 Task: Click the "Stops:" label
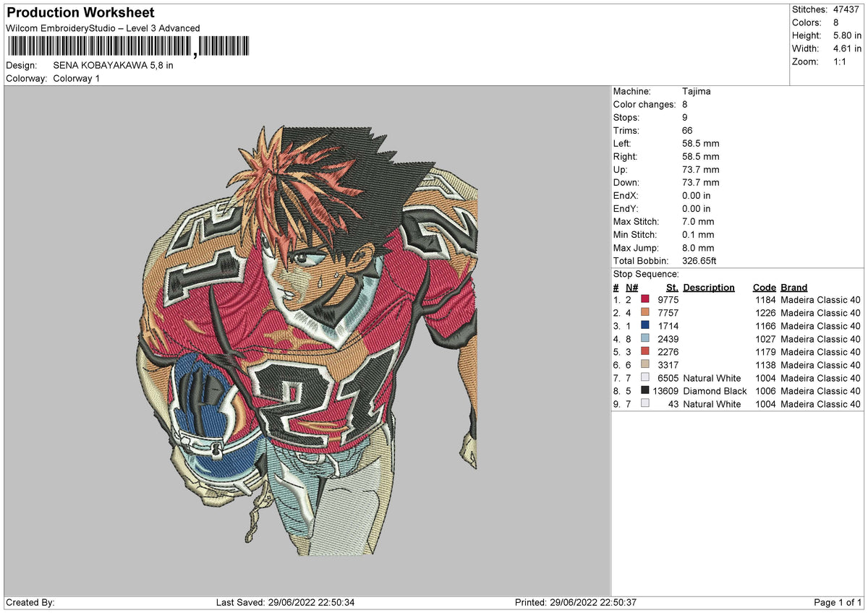[626, 118]
